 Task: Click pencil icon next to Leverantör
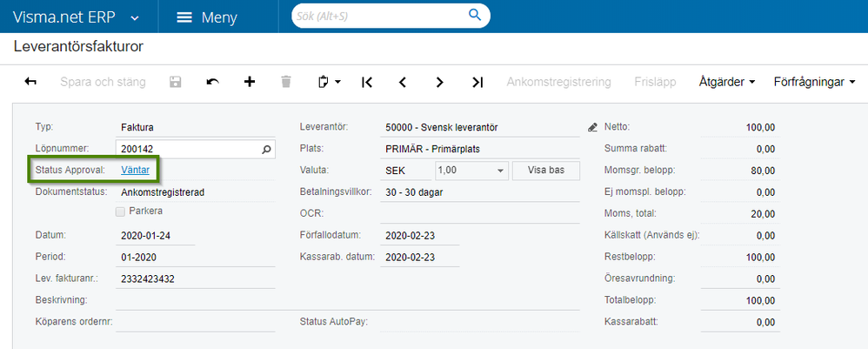tap(592, 127)
